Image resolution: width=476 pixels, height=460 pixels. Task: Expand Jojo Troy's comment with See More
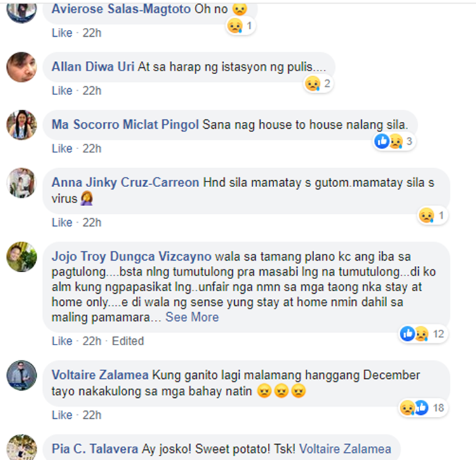192,317
